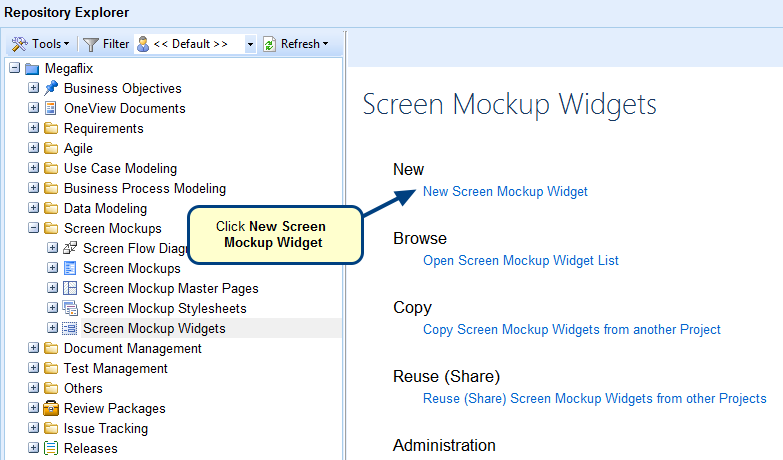Click the Filter funnel icon
This screenshot has width=783, height=460.
coord(90,44)
